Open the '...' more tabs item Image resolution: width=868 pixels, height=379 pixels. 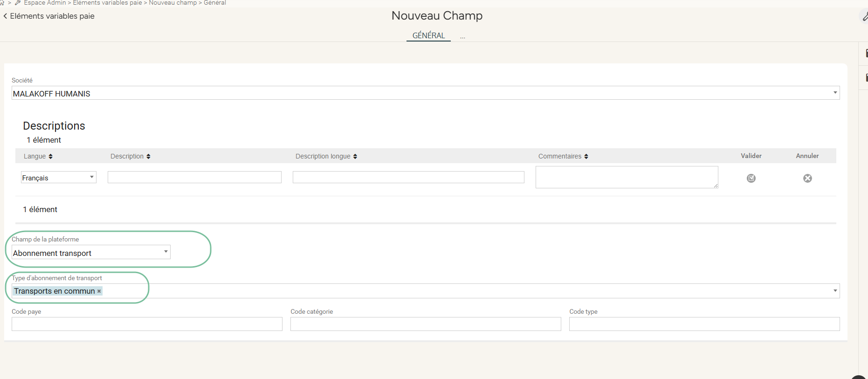tap(462, 36)
